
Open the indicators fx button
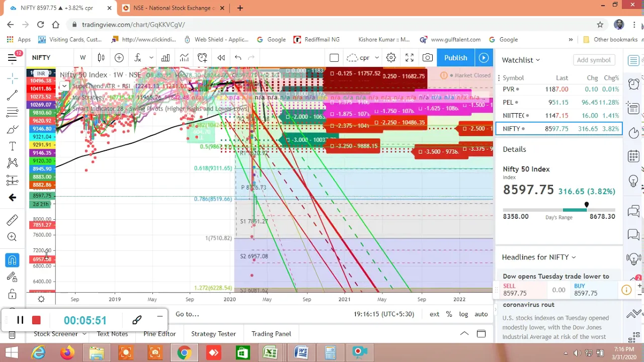click(x=137, y=58)
